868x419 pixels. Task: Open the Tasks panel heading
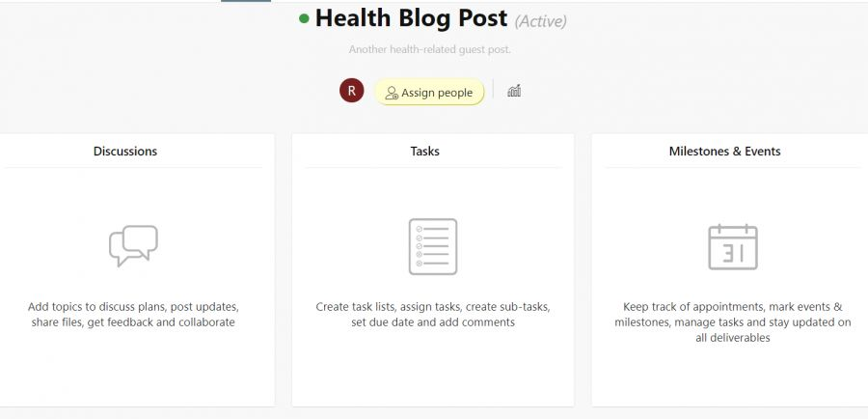[425, 152]
